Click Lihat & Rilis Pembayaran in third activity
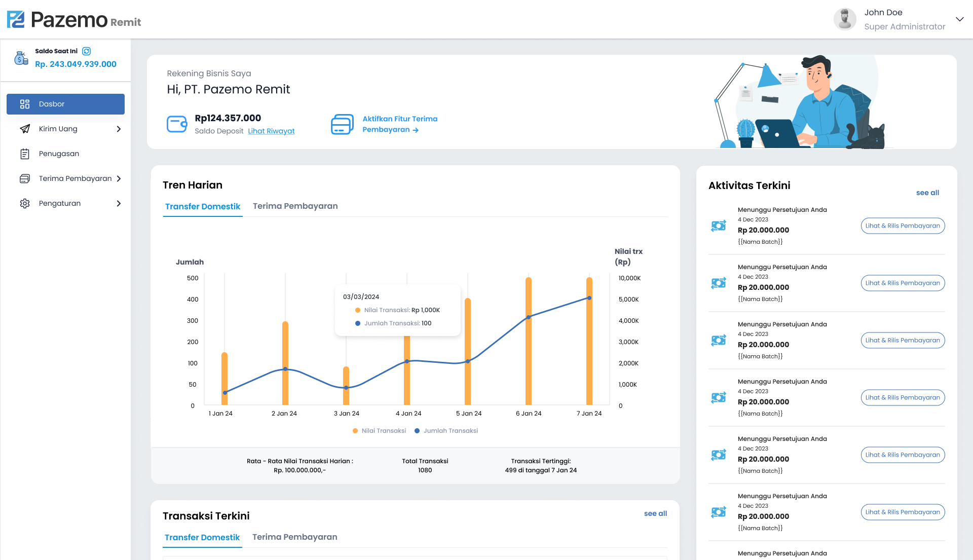The width and height of the screenshot is (973, 560). [903, 341]
